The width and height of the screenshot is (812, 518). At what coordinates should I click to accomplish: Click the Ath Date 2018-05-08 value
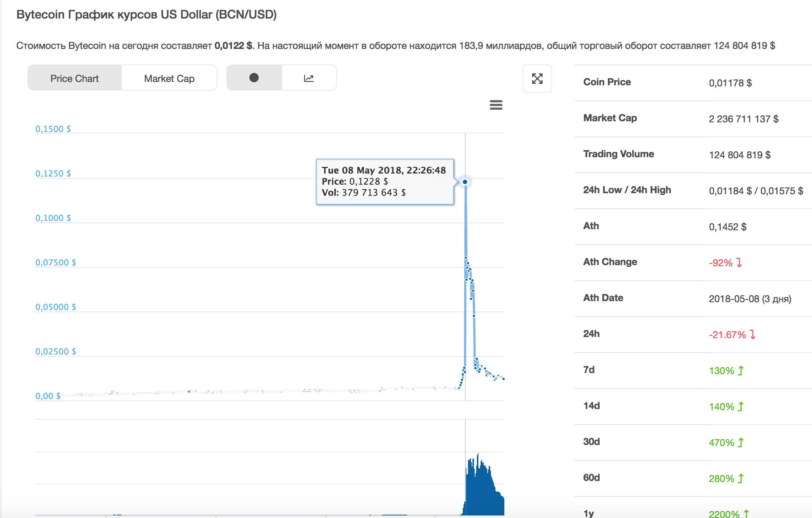pos(750,299)
